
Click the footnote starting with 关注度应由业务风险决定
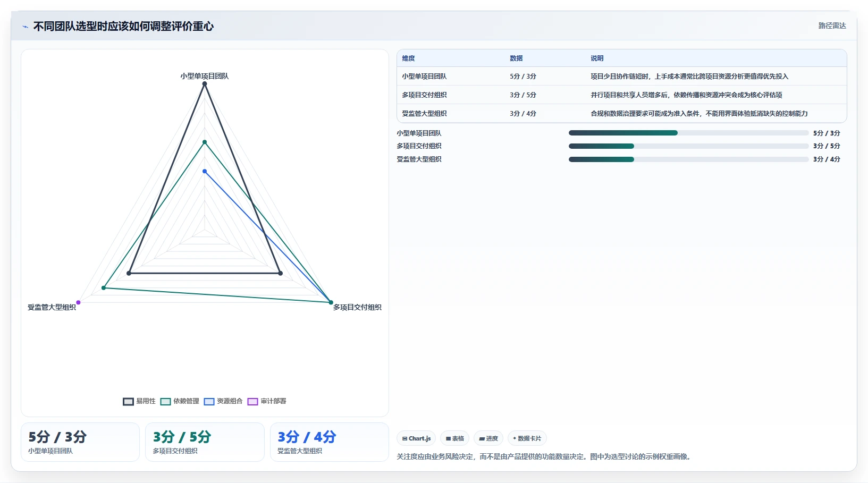[545, 456]
